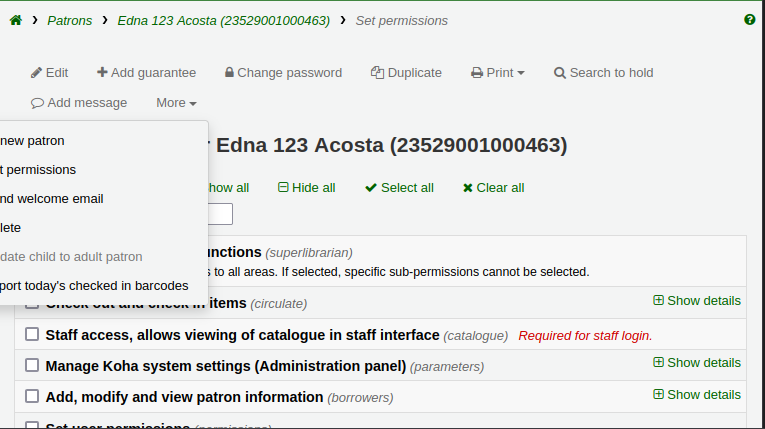Show details for borrowers permission
The height and width of the screenshot is (429, 765).
tap(697, 394)
